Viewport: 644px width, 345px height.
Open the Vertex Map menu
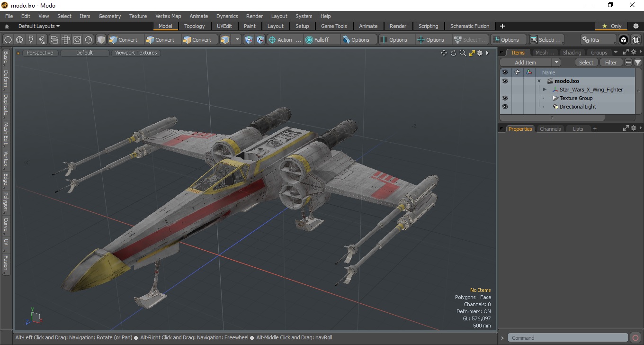pyautogui.click(x=168, y=16)
